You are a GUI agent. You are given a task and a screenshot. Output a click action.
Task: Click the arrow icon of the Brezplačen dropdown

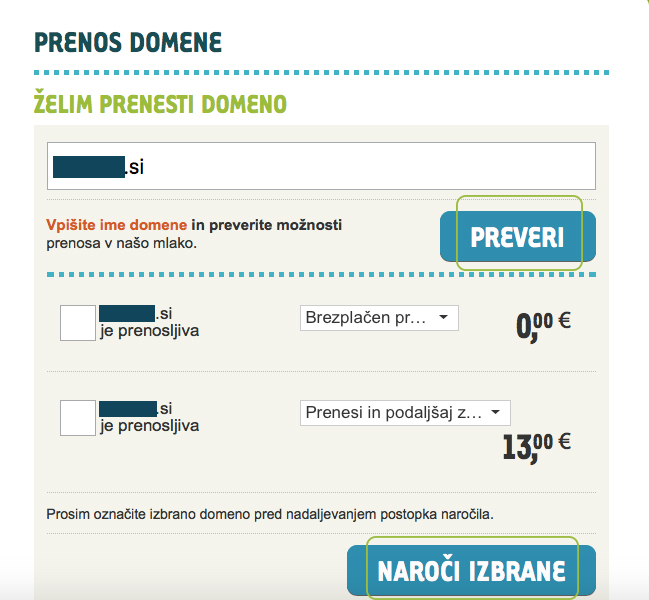coord(443,317)
